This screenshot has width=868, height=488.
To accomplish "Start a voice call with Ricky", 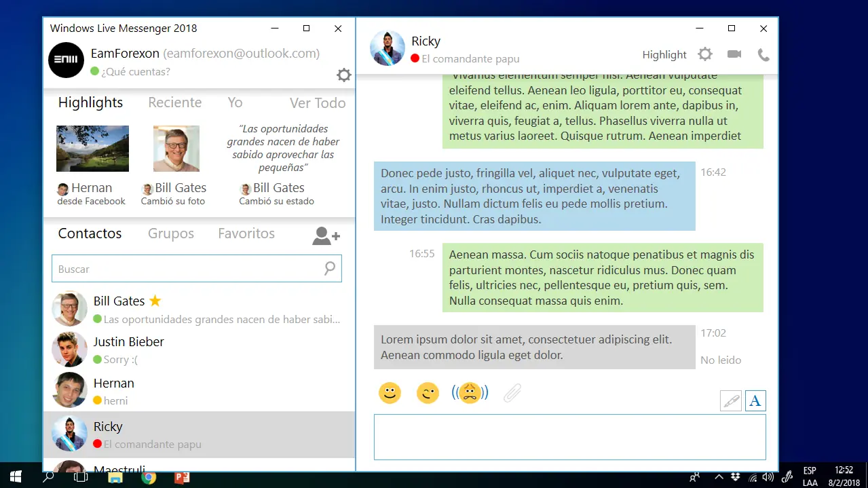I will pos(763,54).
